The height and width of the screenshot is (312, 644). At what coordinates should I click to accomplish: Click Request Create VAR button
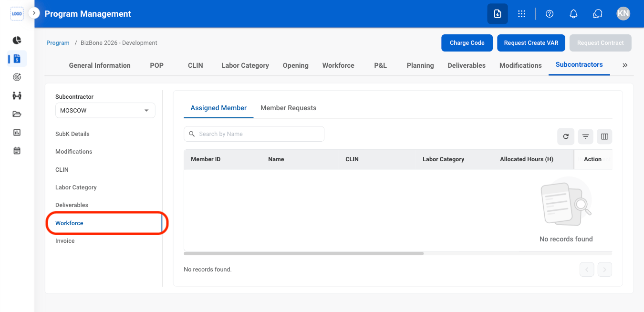531,43
